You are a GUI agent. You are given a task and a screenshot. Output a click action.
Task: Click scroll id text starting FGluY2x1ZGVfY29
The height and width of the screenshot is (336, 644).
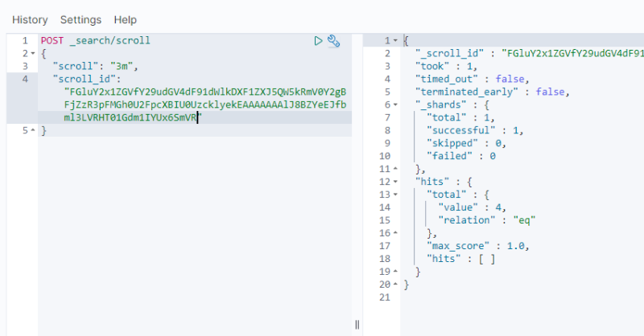tap(205, 92)
